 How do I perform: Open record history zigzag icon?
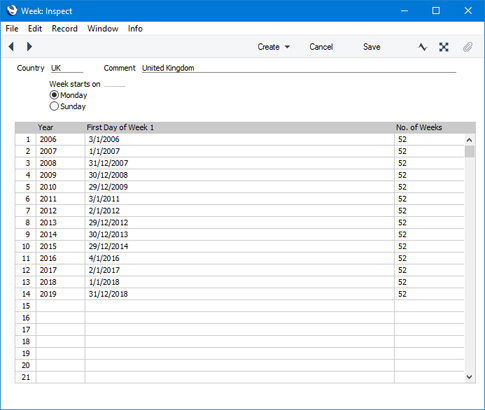tap(422, 47)
